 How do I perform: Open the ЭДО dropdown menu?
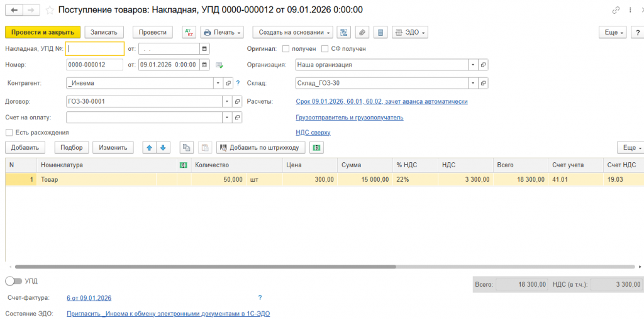click(x=410, y=32)
